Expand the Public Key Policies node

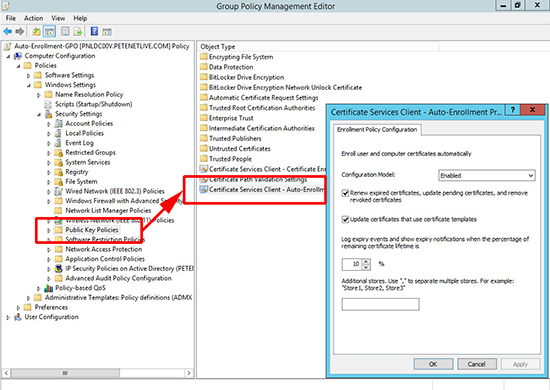click(49, 230)
